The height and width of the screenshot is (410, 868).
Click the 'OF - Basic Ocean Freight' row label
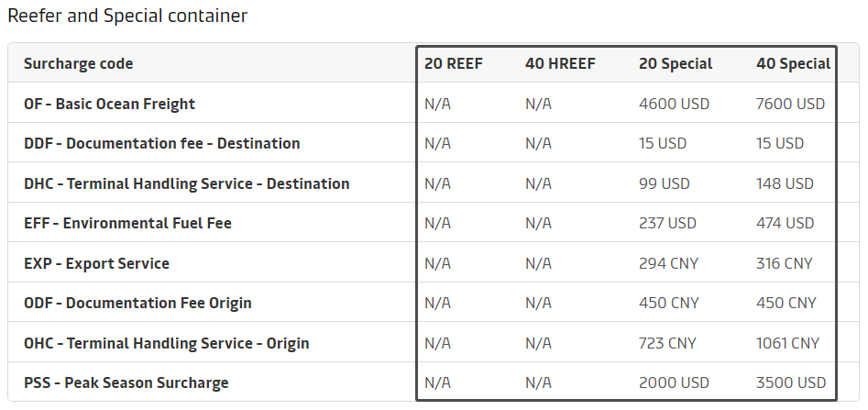pos(109,105)
